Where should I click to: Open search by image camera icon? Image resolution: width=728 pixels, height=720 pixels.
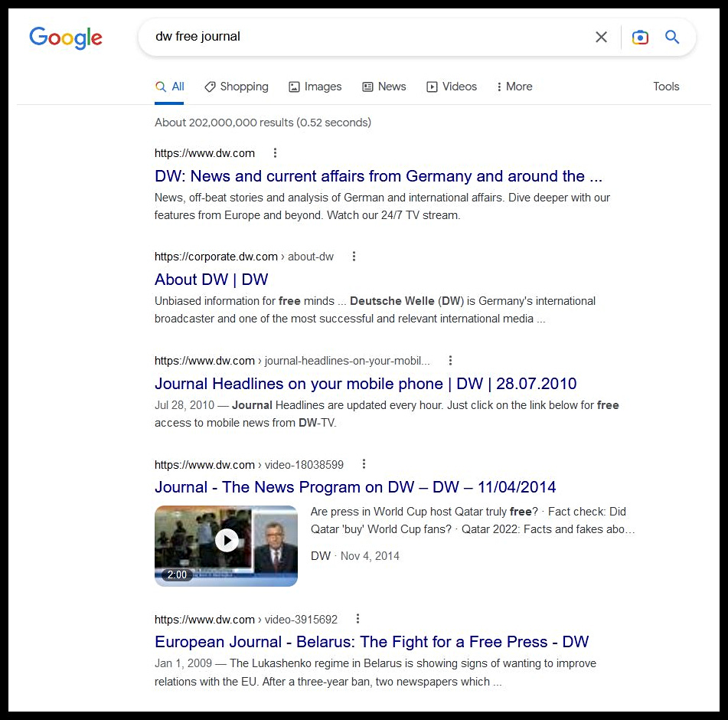point(640,38)
